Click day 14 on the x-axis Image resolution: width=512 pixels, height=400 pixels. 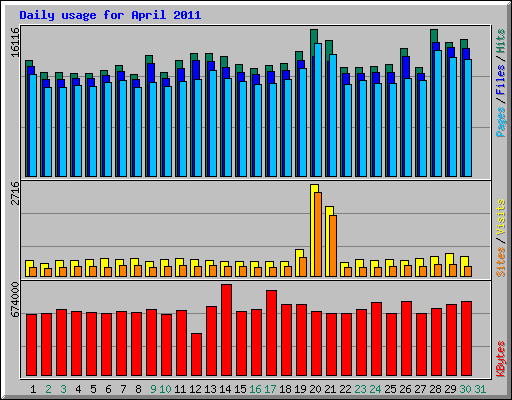[x=225, y=389]
